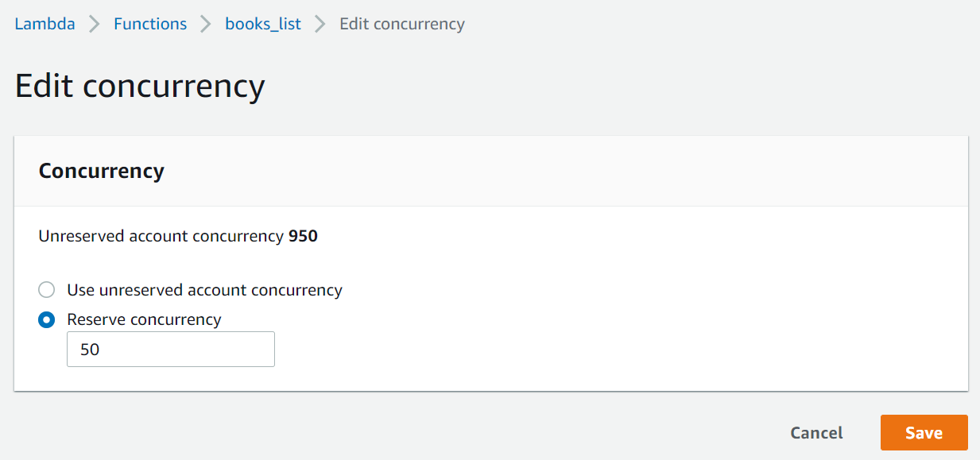
Task: Click the chevron after Functions breadcrumb
Action: pos(206,25)
